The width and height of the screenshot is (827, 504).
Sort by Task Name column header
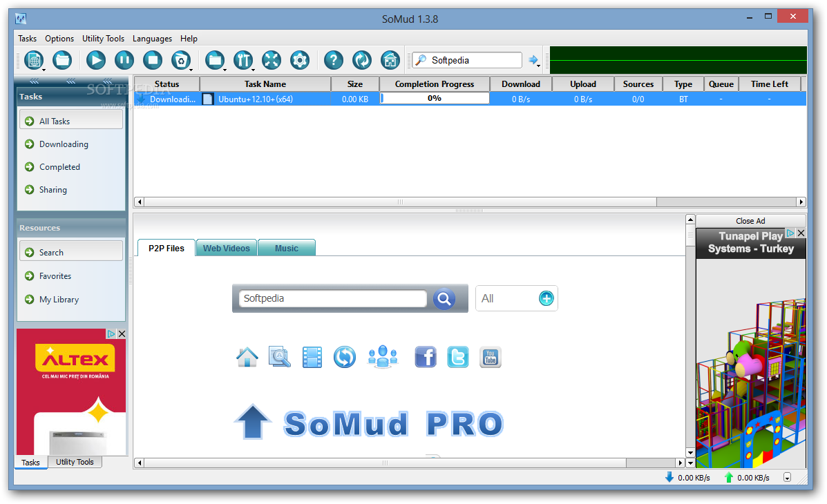[265, 84]
